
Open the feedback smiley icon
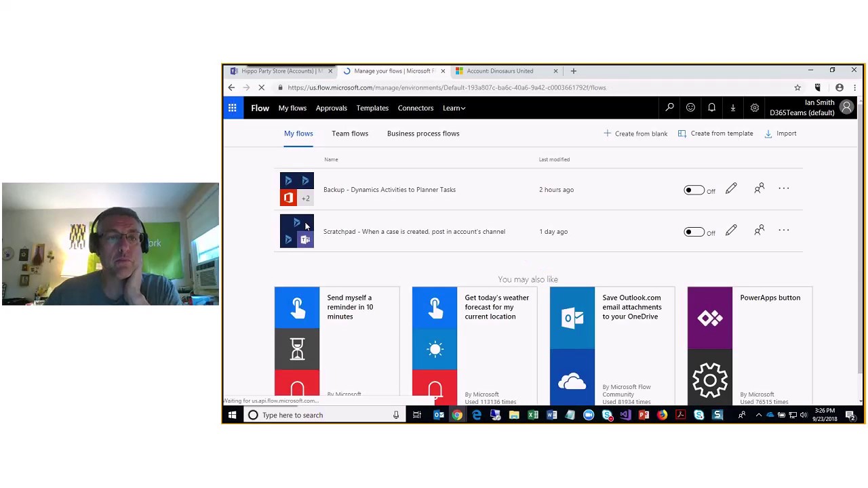[690, 108]
